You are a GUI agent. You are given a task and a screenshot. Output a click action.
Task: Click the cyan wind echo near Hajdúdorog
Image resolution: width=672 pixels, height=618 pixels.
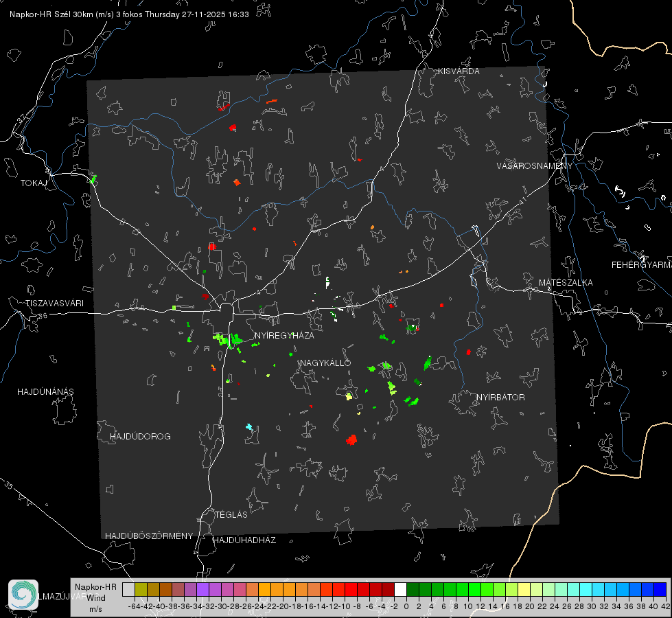249,427
